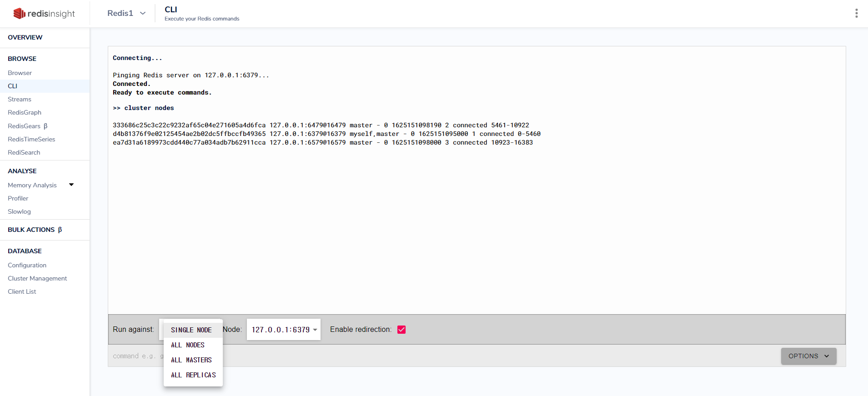The width and height of the screenshot is (868, 396).
Task: Open BULK ACTIONS section
Action: click(x=35, y=230)
